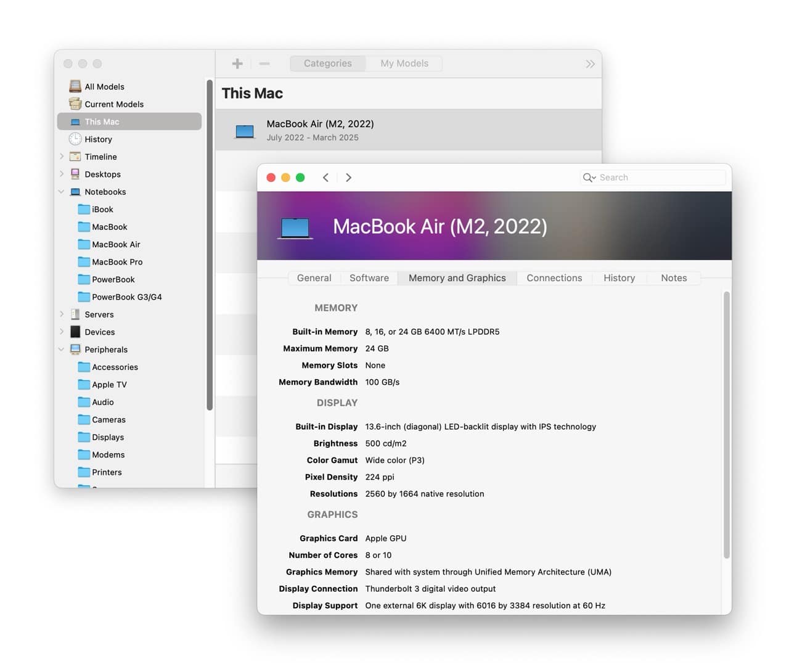Click the minus remove model button
This screenshot has width=789, height=672.
(x=264, y=64)
